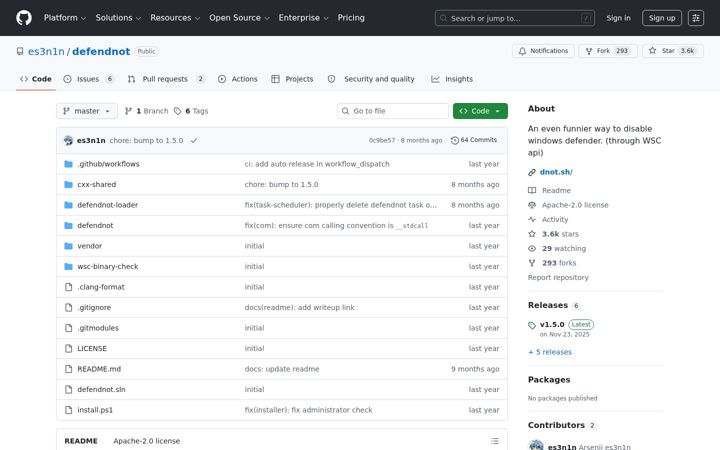The width and height of the screenshot is (720, 450).
Task: Open the Platform menu
Action: click(65, 18)
